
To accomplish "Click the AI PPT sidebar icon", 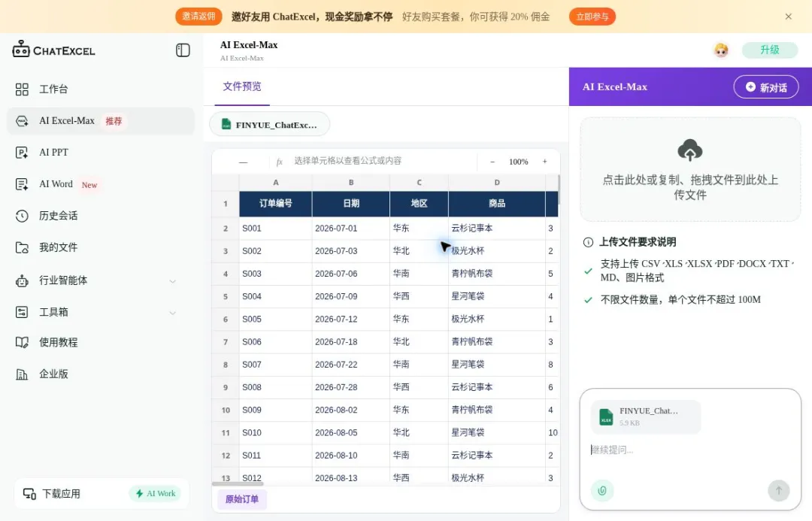I will (x=22, y=153).
